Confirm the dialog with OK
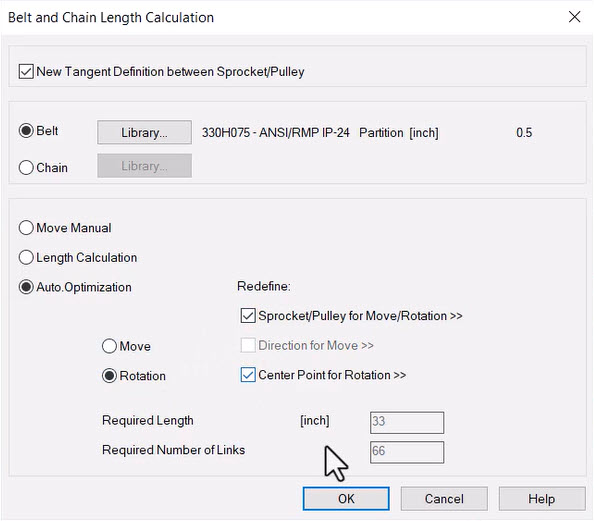This screenshot has height=521, width=594. [346, 499]
